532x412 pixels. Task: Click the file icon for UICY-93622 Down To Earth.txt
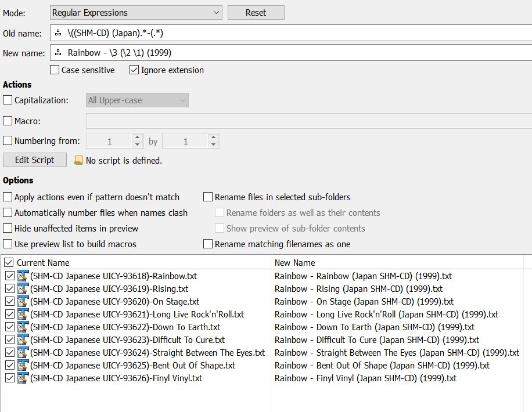pos(23,327)
